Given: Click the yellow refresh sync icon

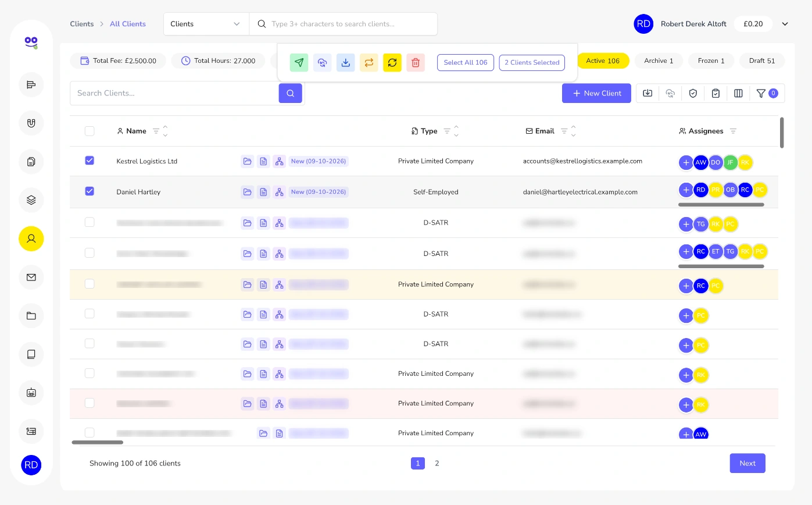Looking at the screenshot, I should [392, 63].
